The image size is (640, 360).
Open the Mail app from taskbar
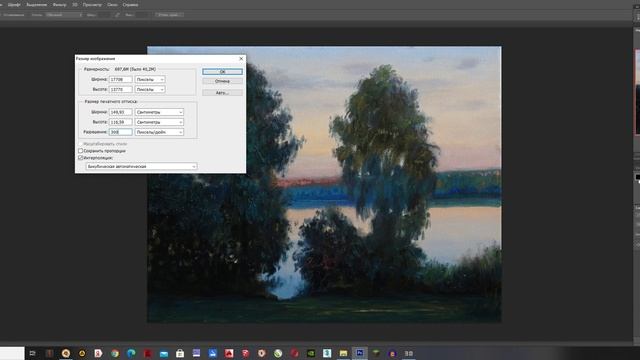[164, 353]
